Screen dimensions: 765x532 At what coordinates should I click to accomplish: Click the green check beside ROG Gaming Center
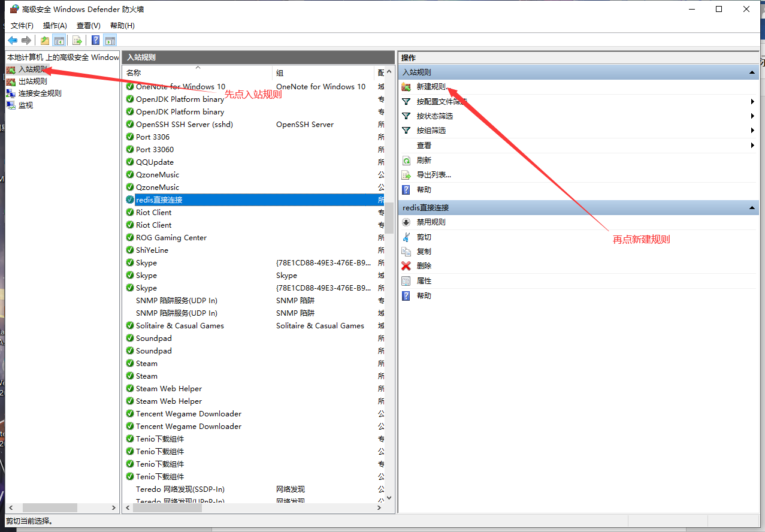pos(130,238)
